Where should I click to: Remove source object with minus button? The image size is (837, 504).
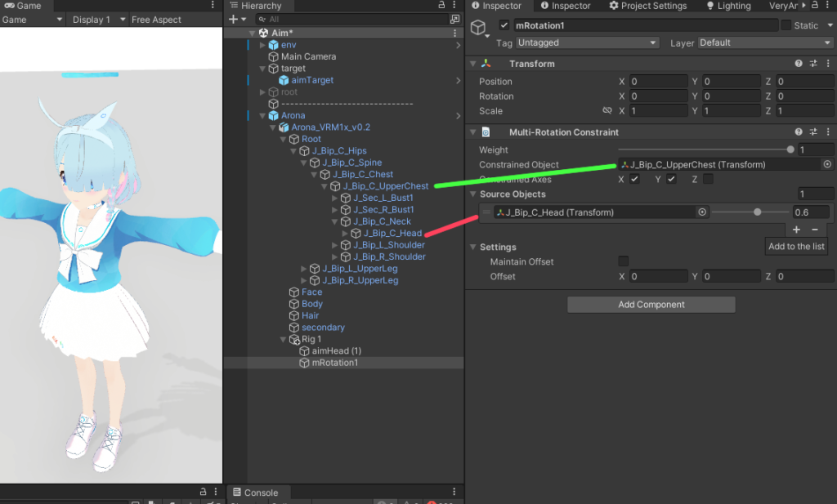[814, 230]
